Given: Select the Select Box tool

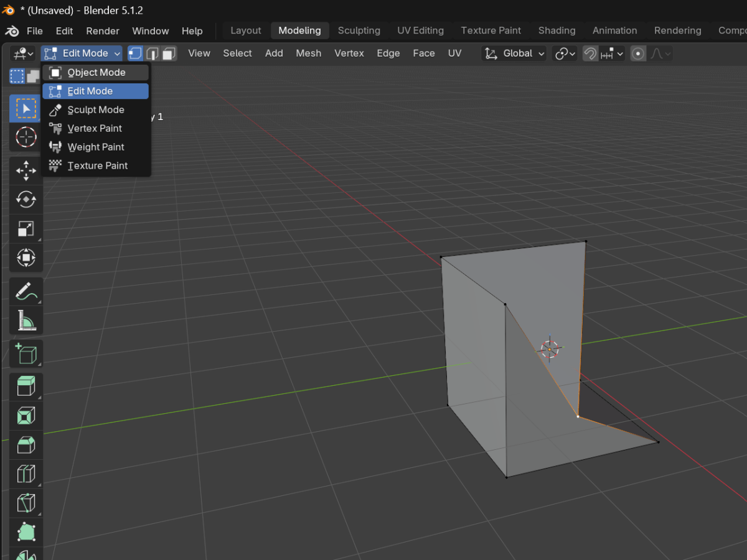Looking at the screenshot, I should (26, 109).
